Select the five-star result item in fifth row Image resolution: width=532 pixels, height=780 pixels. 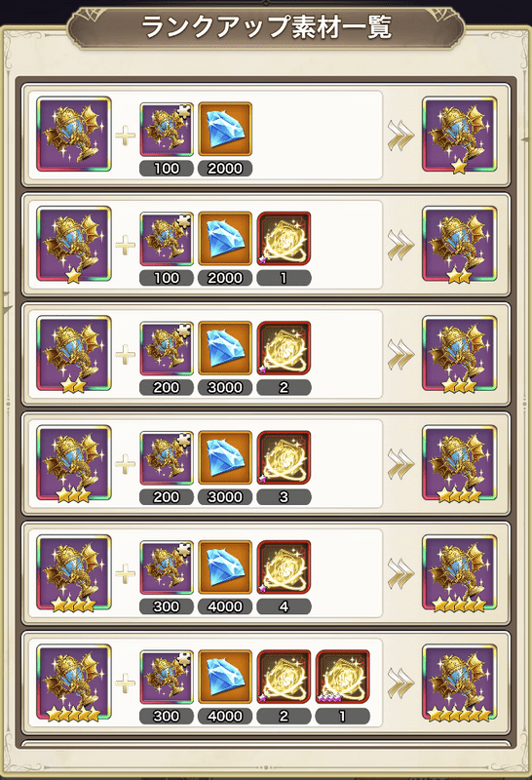pyautogui.click(x=459, y=572)
